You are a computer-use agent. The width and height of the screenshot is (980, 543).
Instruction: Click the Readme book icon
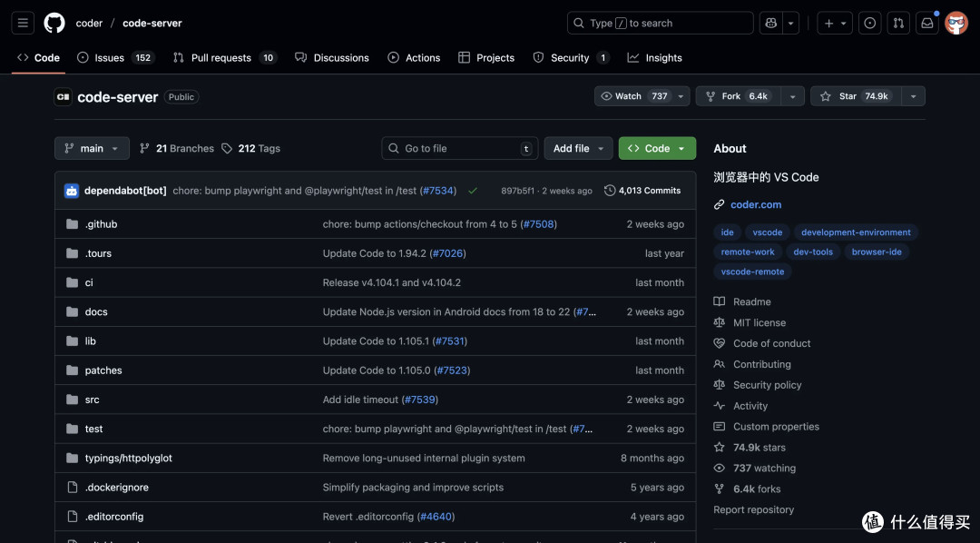720,301
